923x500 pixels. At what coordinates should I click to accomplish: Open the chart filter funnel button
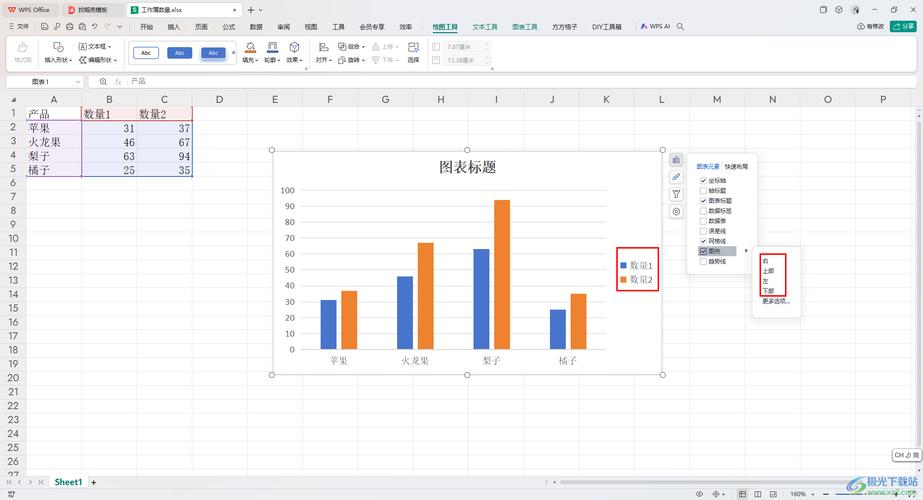(x=676, y=194)
